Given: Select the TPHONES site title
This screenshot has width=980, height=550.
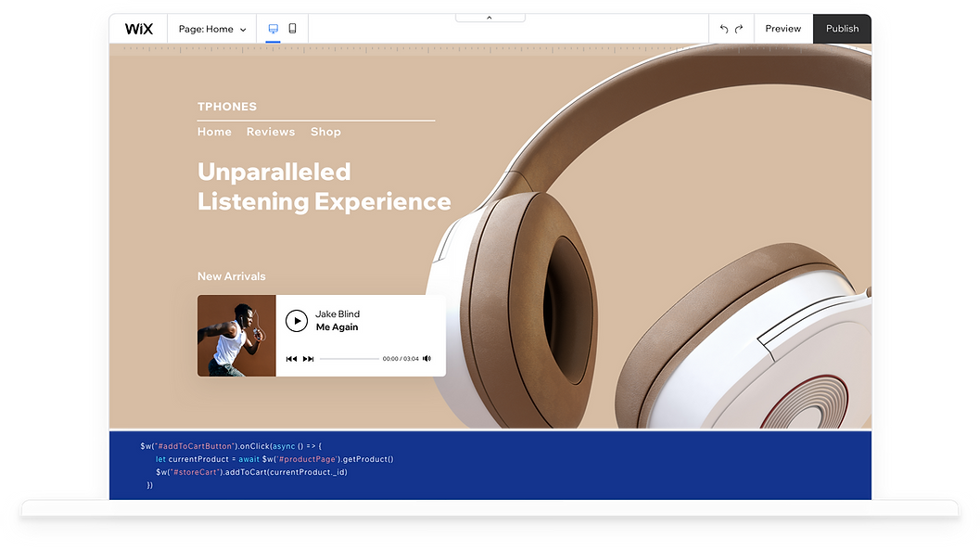Looking at the screenshot, I should click(x=227, y=106).
